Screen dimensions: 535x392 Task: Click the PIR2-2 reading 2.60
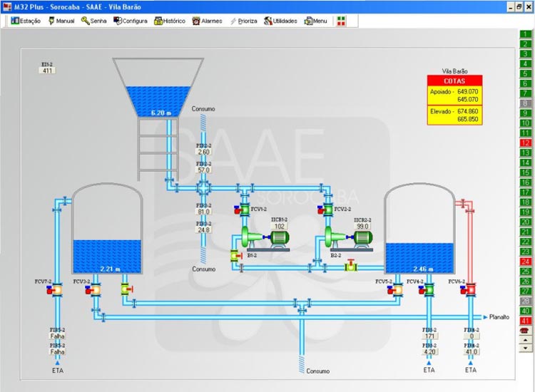pos(203,152)
